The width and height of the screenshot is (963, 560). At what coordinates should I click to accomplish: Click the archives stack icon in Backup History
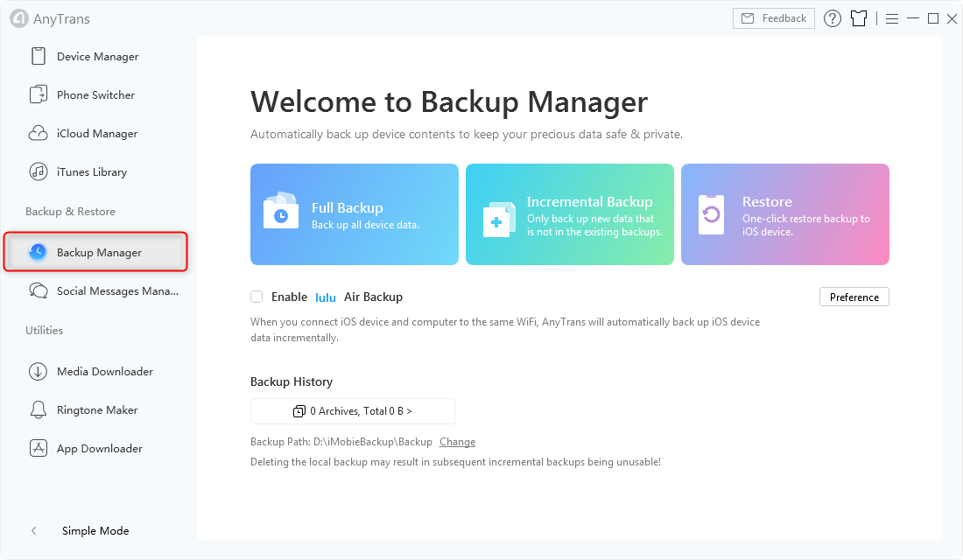[x=299, y=410]
